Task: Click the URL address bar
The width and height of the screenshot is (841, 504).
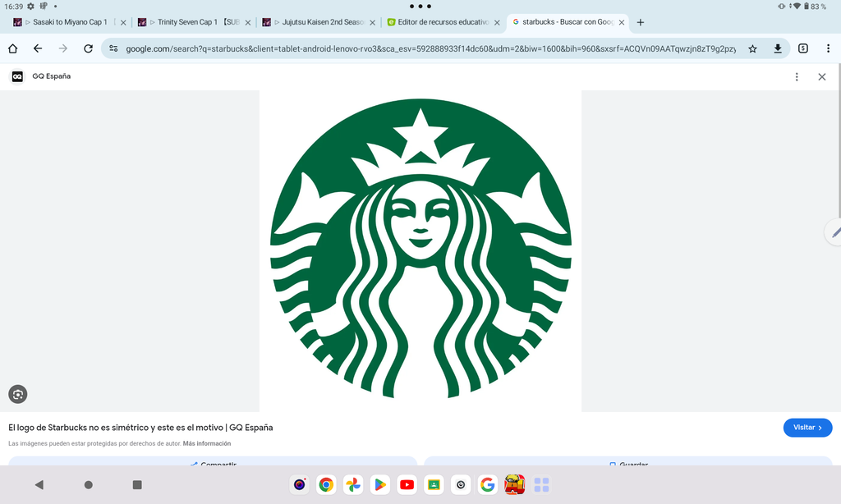Action: pyautogui.click(x=430, y=48)
